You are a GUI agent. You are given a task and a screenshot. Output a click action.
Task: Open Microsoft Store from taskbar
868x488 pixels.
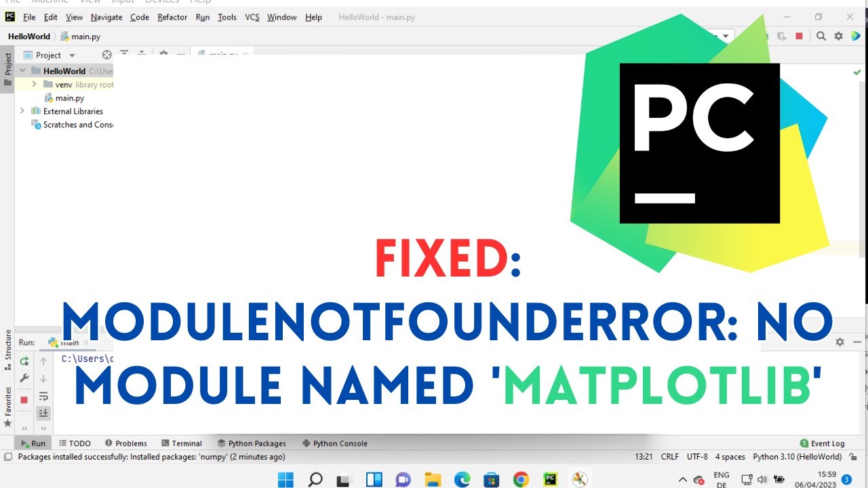tap(492, 479)
